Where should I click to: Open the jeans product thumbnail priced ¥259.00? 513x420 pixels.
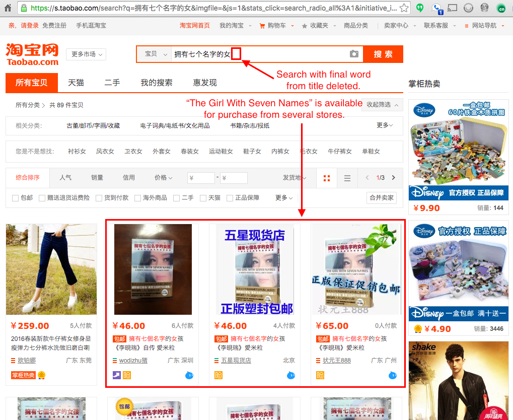(x=51, y=269)
